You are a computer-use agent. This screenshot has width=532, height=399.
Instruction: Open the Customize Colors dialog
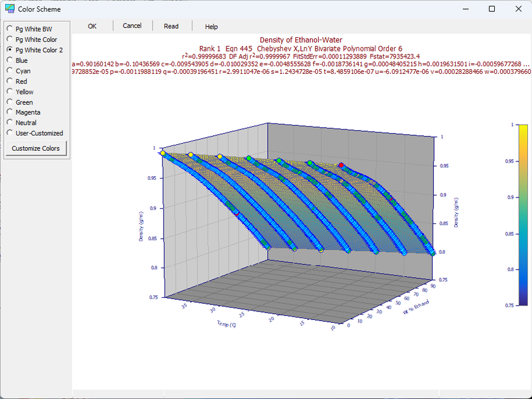36,148
